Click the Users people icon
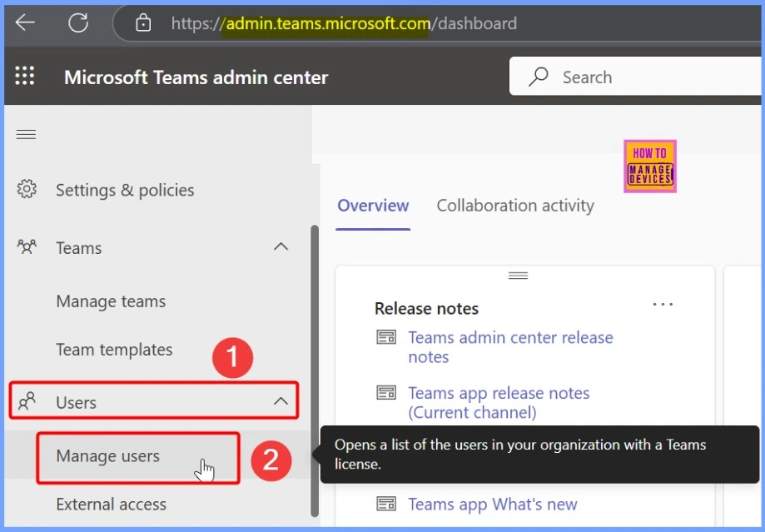This screenshot has height=532, width=765. tap(27, 401)
